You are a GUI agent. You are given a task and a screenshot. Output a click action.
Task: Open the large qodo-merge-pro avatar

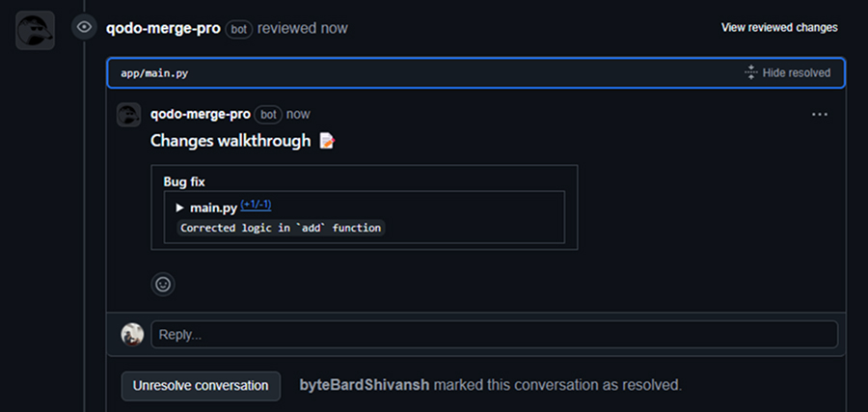tap(35, 31)
